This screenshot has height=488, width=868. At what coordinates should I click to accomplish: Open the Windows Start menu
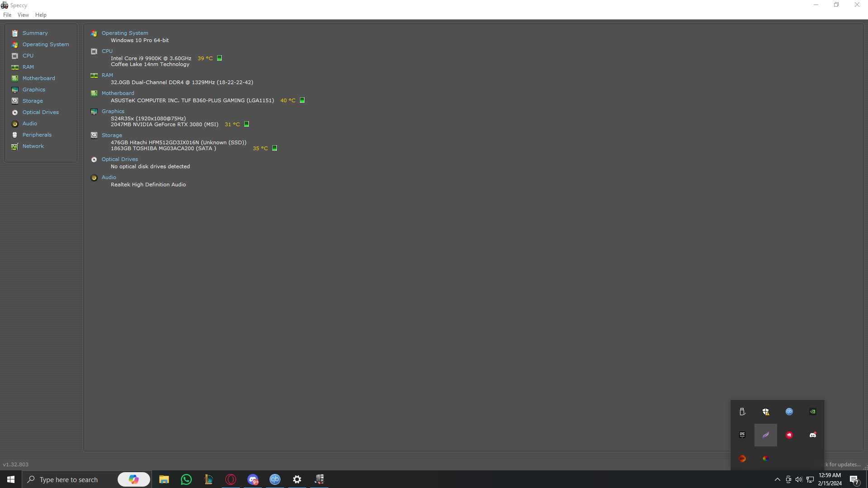tap(11, 479)
